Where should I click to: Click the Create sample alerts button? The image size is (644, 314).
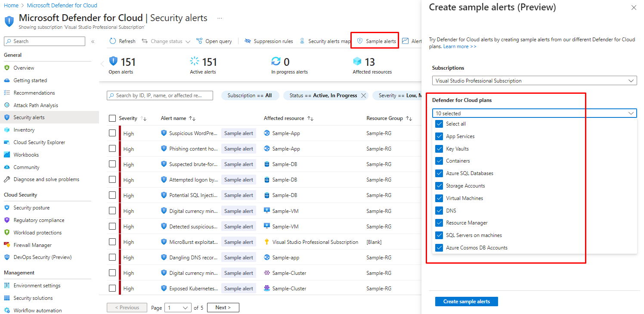coord(466,302)
